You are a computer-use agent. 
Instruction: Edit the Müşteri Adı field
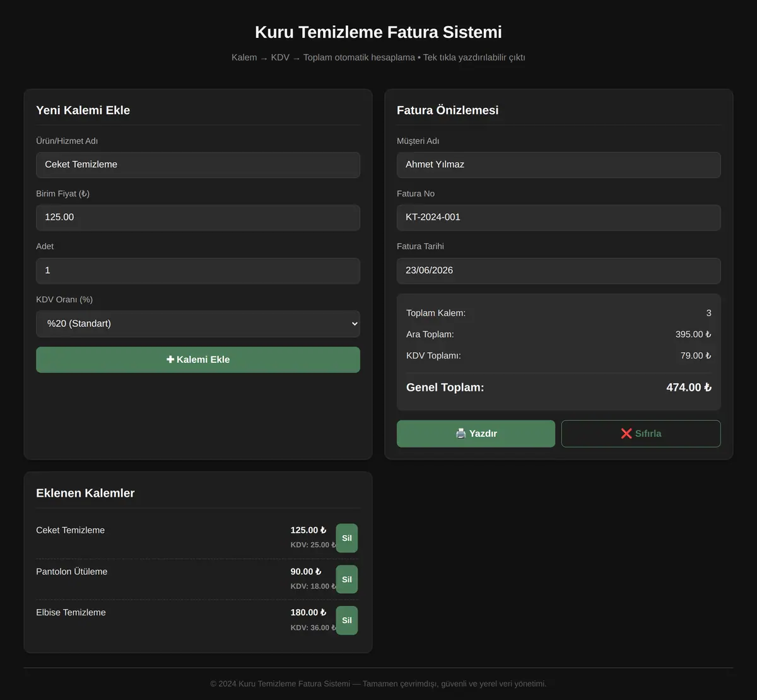tap(559, 165)
